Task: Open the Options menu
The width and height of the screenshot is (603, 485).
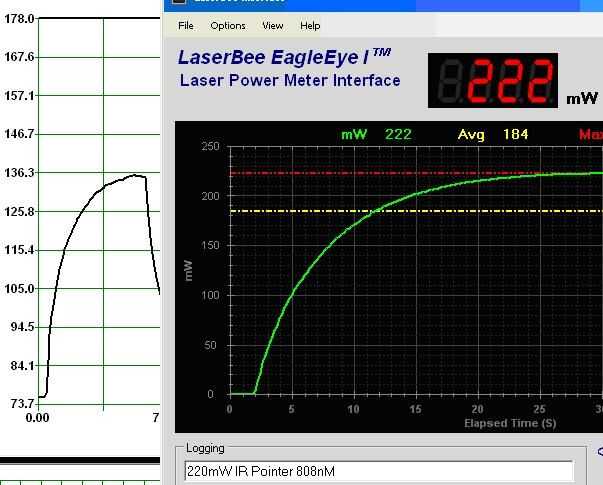Action: pyautogui.click(x=228, y=26)
